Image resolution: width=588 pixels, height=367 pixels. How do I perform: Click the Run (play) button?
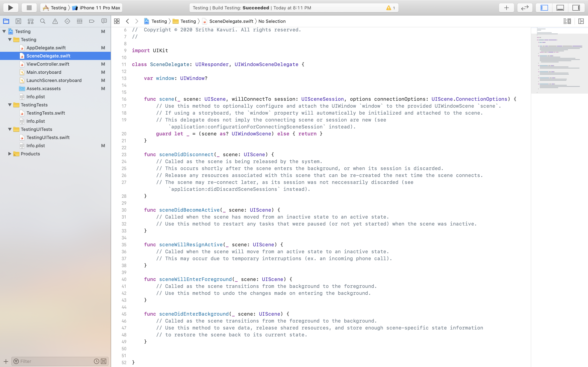10,8
